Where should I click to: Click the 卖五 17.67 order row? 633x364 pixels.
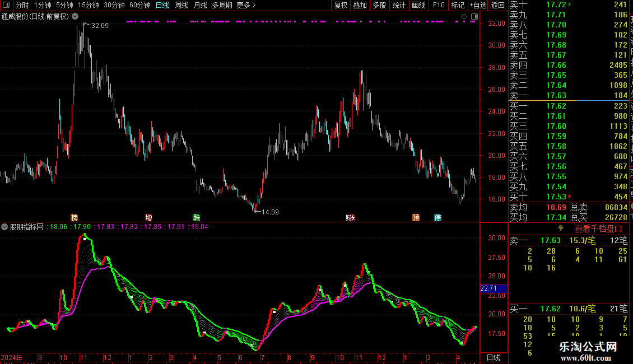coord(569,55)
